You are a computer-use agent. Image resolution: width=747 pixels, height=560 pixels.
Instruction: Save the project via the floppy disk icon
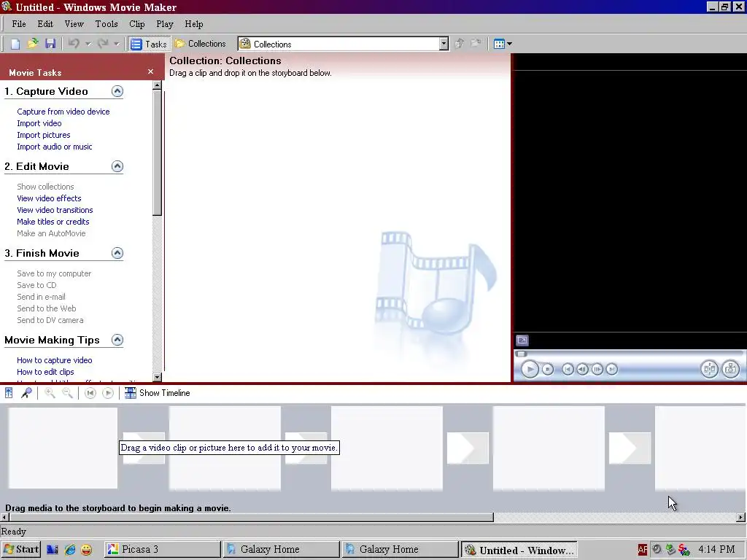(50, 44)
